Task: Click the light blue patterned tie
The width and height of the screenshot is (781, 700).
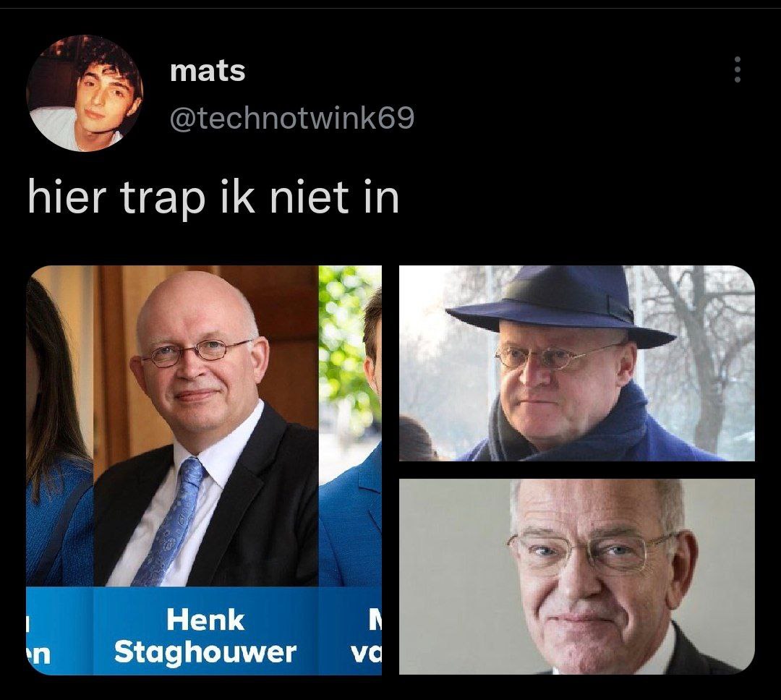Action: [172, 521]
